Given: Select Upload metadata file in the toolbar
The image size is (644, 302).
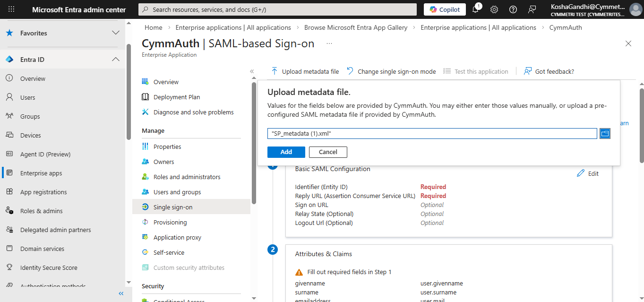Looking at the screenshot, I should (305, 71).
